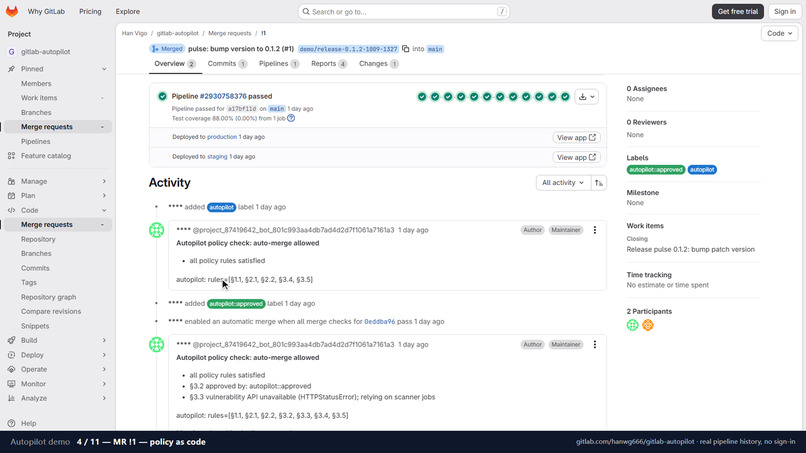The height and width of the screenshot is (453, 806).
Task: Click Get free trial button
Action: (738, 11)
